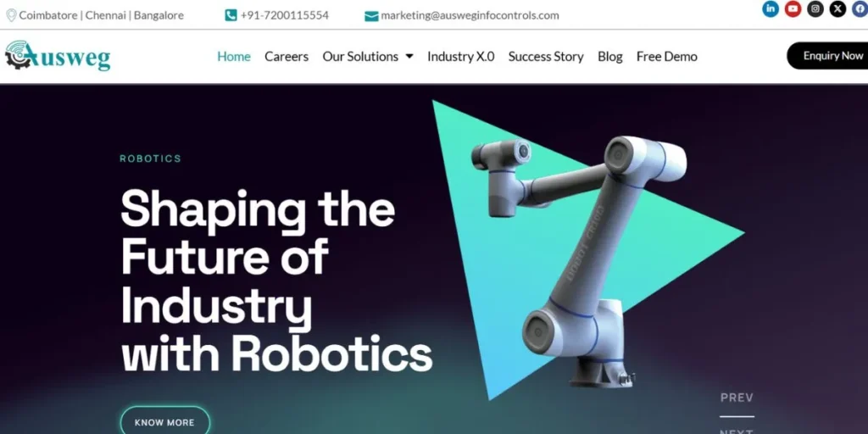Open the YouTube social icon
This screenshot has height=434, width=868.
793,8
